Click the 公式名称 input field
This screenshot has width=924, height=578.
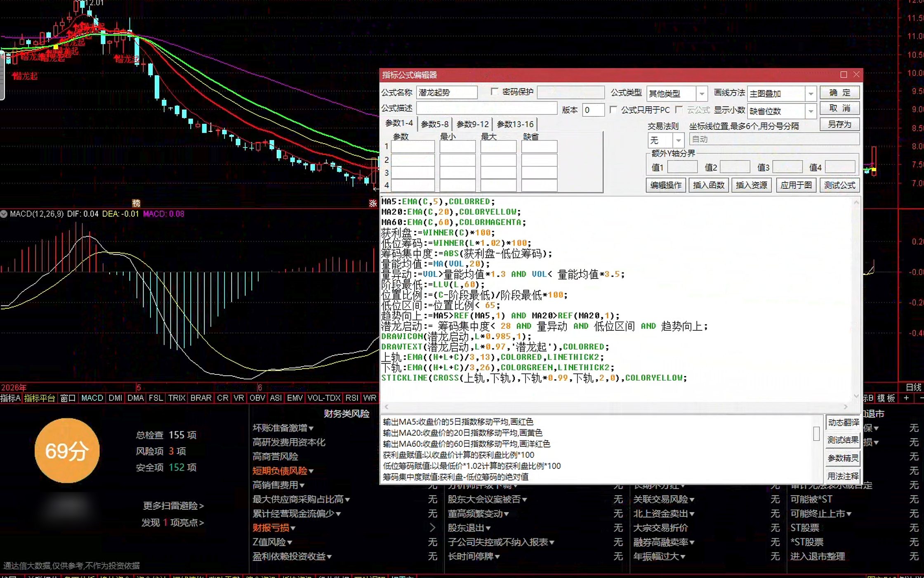pyautogui.click(x=447, y=92)
